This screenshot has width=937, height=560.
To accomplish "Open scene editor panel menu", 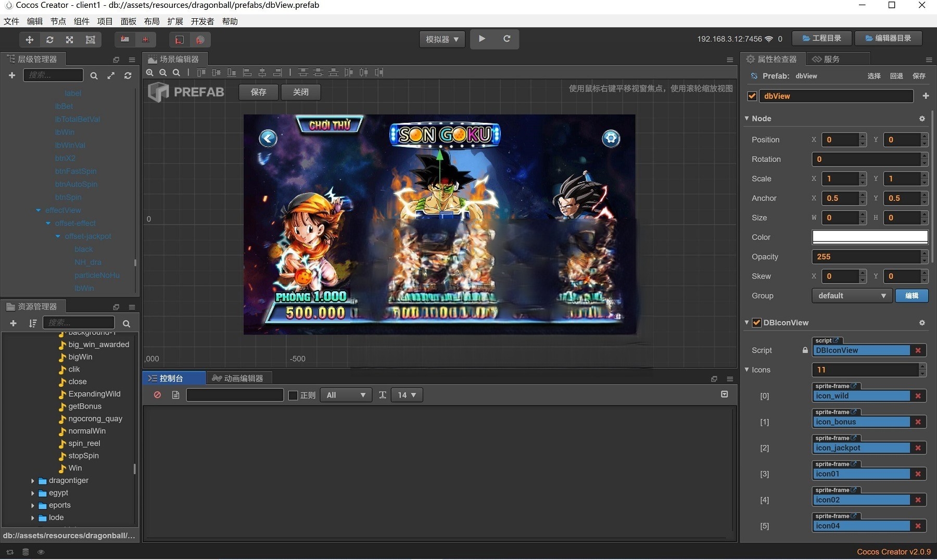I will coord(730,59).
